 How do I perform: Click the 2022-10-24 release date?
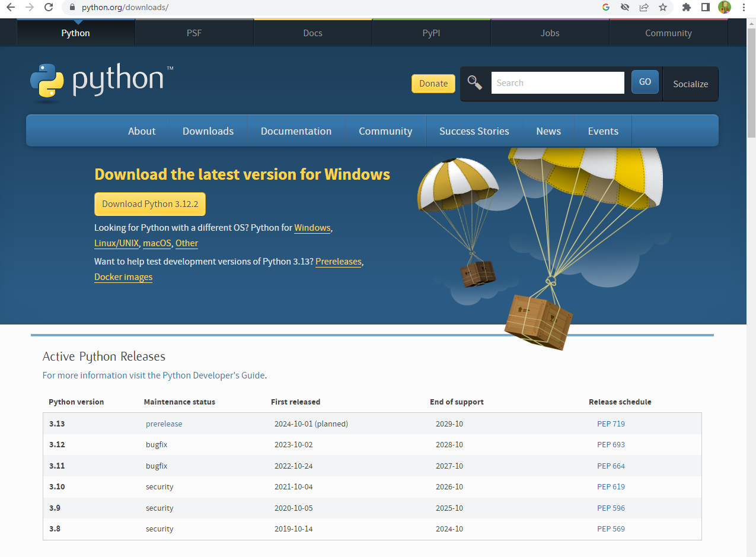click(294, 466)
